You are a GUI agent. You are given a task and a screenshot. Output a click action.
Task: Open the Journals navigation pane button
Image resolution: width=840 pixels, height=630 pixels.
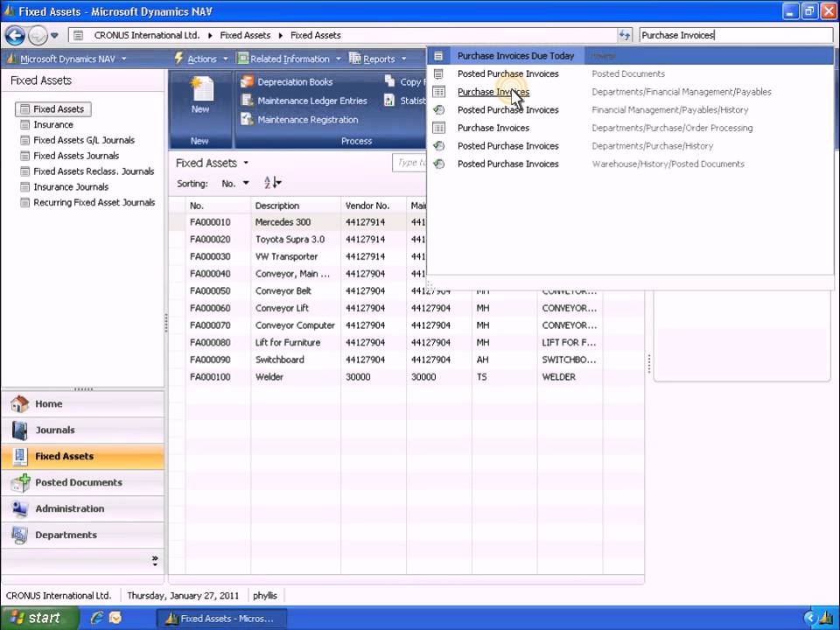[83, 430]
